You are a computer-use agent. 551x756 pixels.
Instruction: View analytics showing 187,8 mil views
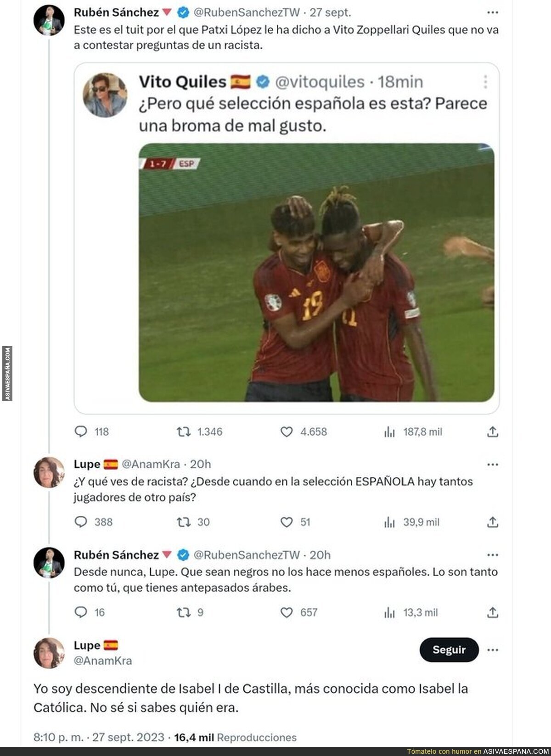point(389,431)
